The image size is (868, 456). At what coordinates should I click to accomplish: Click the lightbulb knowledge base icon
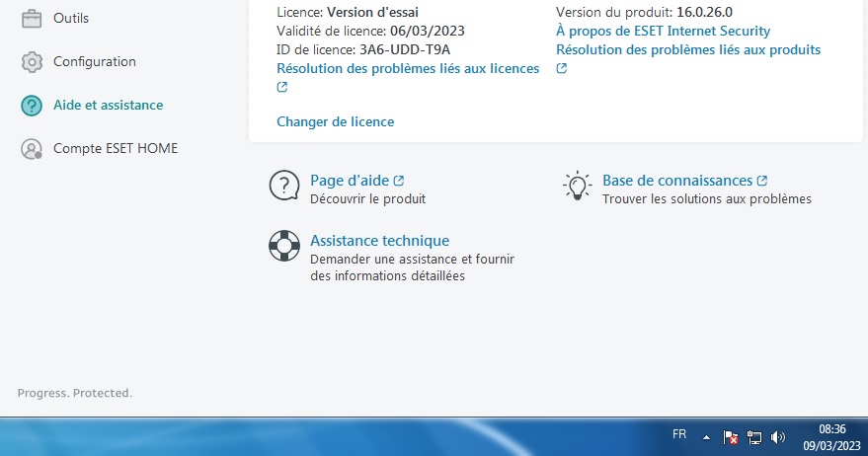click(x=577, y=186)
